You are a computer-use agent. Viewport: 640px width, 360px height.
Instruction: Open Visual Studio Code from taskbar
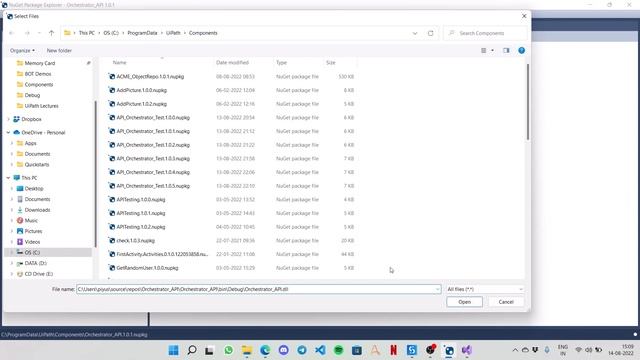click(320, 350)
